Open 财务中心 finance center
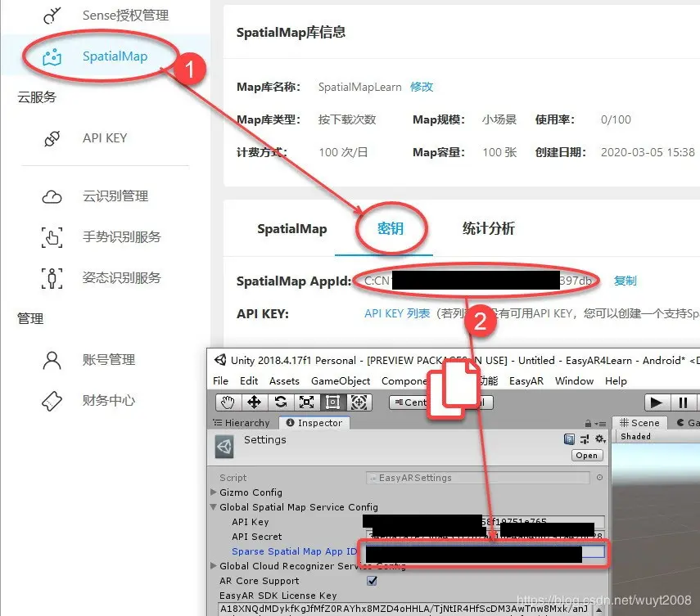Screen dimensions: 700x616 [109, 401]
